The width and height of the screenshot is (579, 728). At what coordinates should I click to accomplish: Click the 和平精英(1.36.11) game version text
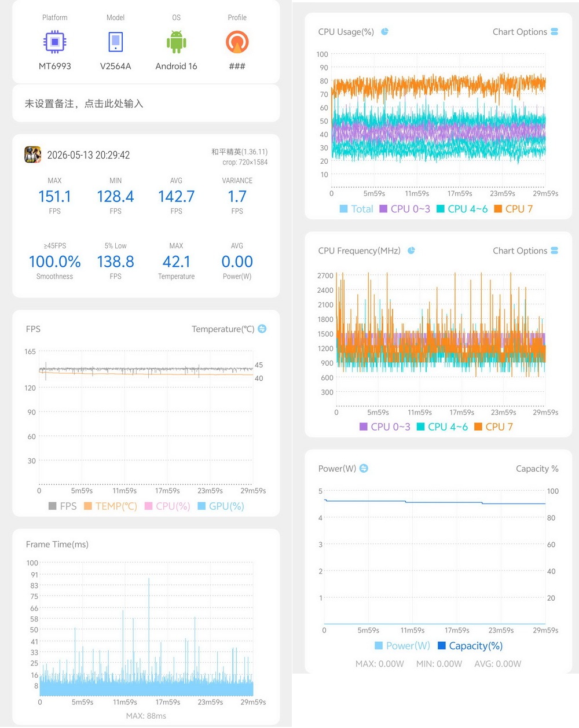239,152
